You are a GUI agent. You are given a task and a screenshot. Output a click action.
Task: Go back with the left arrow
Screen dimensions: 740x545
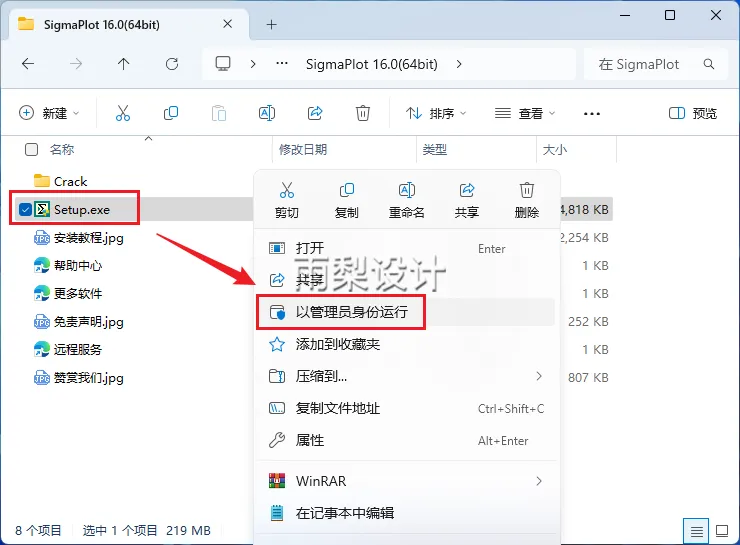(28, 64)
